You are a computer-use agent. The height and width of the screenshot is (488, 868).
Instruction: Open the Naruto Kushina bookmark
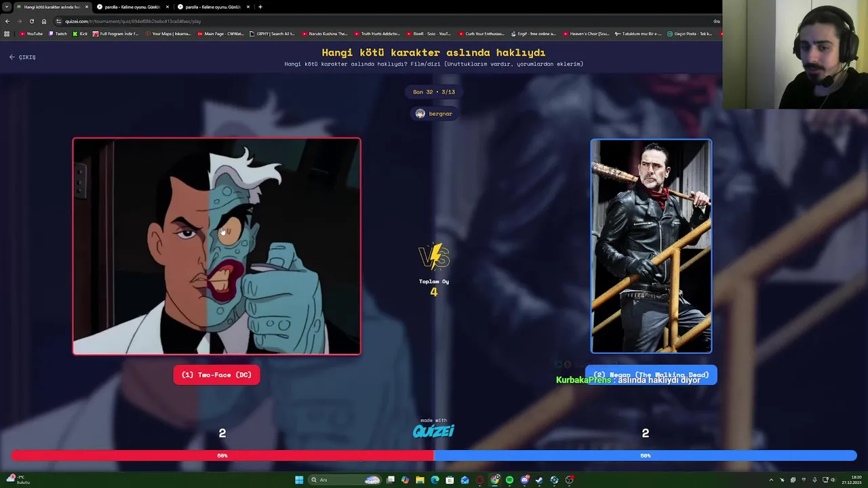tap(324, 34)
